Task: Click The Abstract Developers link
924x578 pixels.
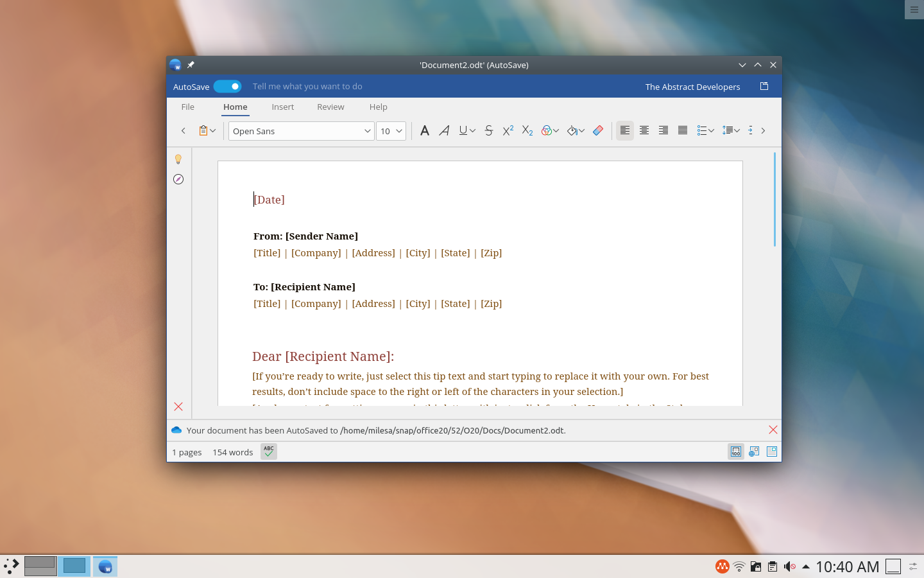Action: click(x=692, y=87)
